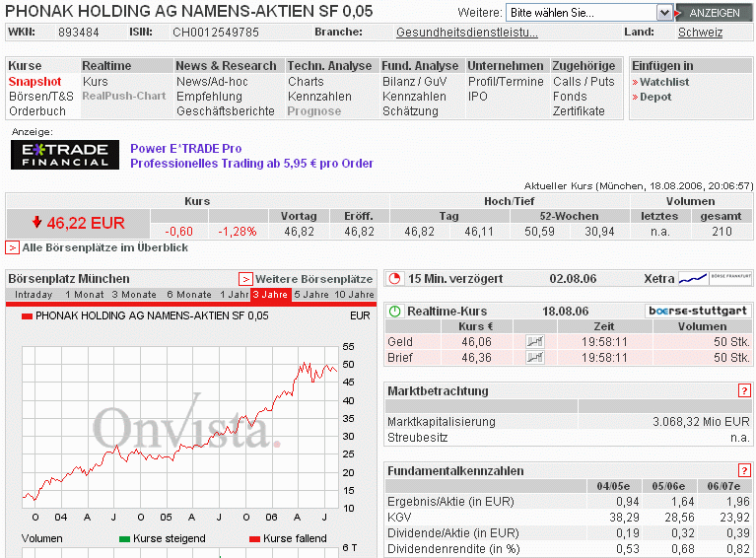Click the Phonak 3-year price chart

tap(179, 427)
